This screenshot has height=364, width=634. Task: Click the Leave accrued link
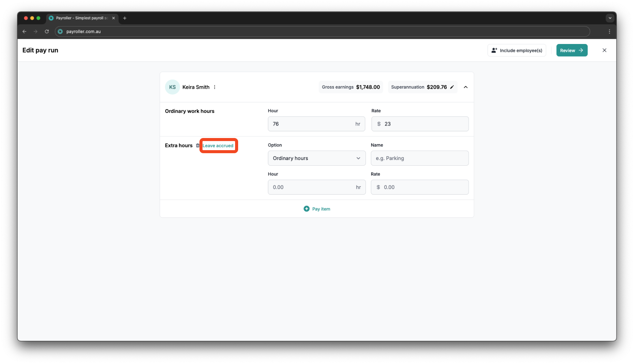pos(218,146)
